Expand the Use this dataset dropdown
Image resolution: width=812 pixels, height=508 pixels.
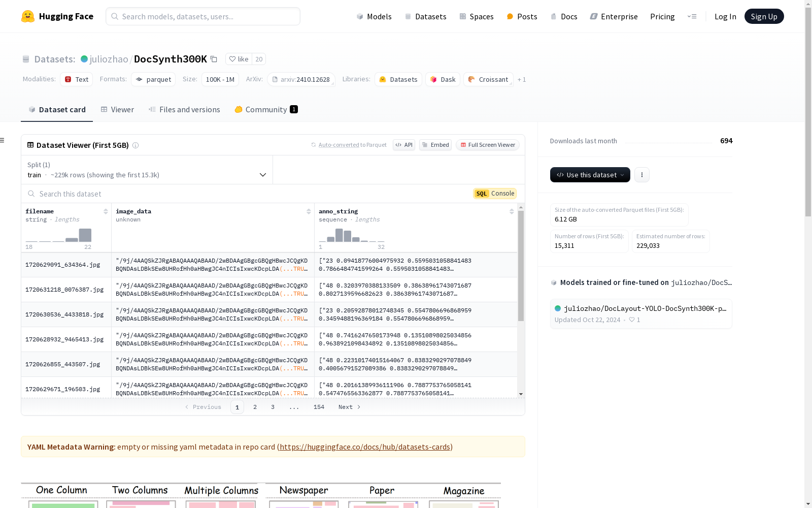[x=590, y=175]
